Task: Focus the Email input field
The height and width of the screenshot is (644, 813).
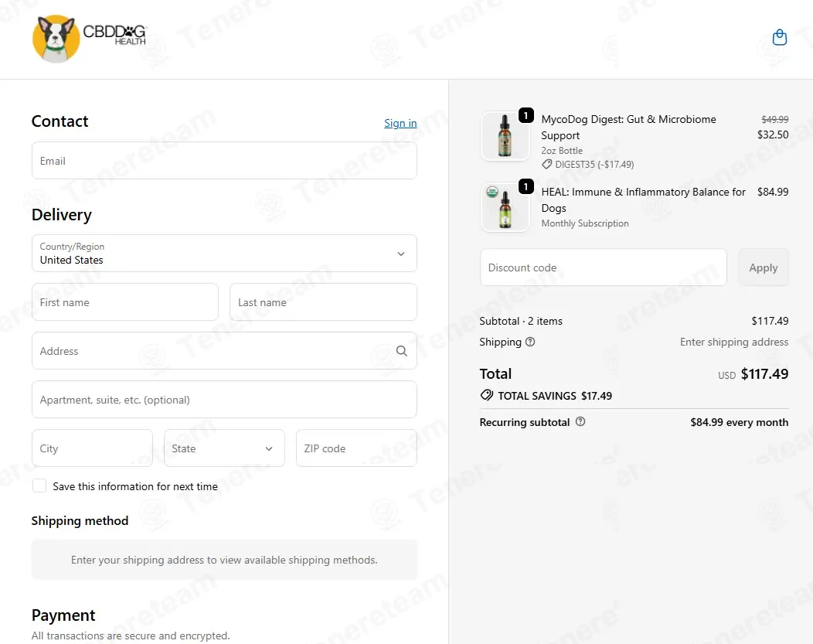Action: click(224, 161)
